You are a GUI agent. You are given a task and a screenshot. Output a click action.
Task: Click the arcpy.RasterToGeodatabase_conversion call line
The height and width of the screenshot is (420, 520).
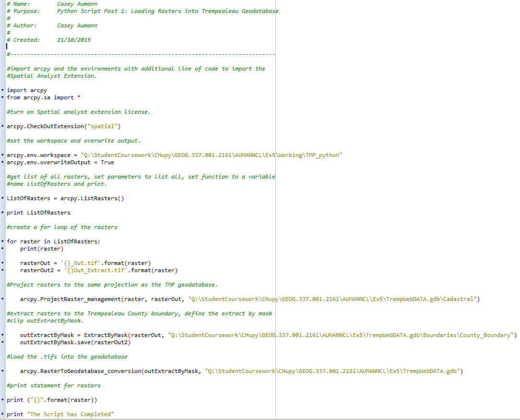coord(241,371)
